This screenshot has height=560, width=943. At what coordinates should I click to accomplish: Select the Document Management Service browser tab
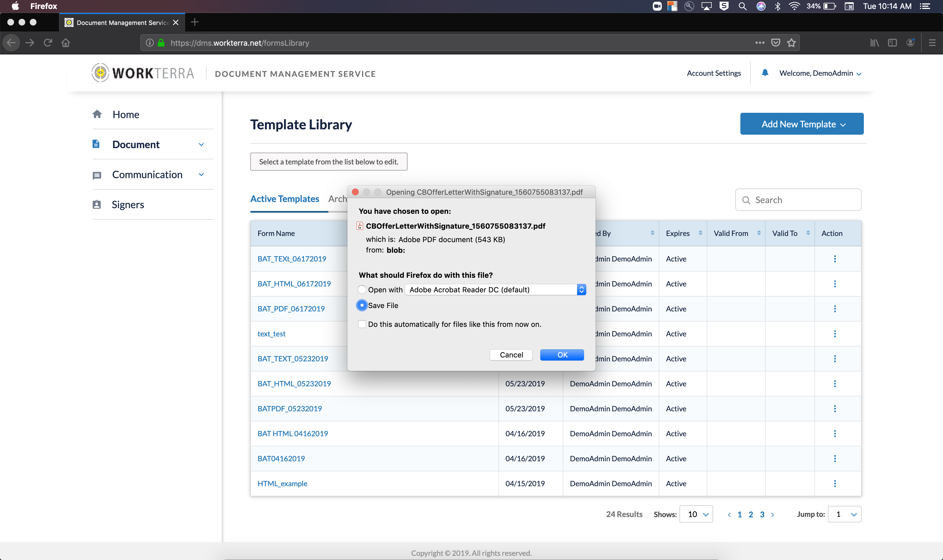[122, 22]
